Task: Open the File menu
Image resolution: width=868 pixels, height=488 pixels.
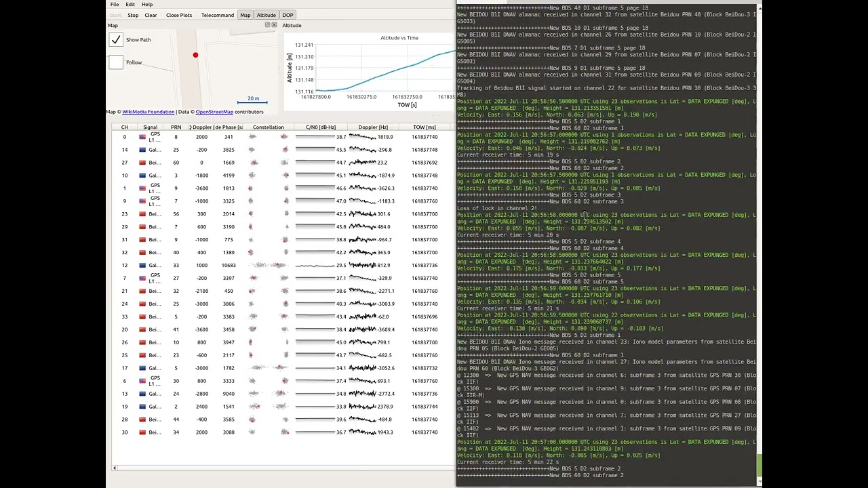Action: click(115, 4)
